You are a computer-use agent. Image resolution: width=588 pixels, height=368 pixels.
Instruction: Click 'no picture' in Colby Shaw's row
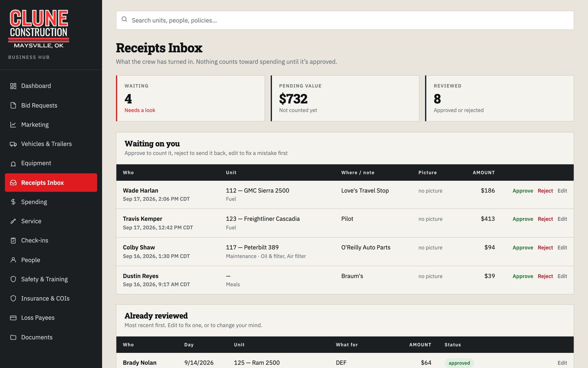430,248
